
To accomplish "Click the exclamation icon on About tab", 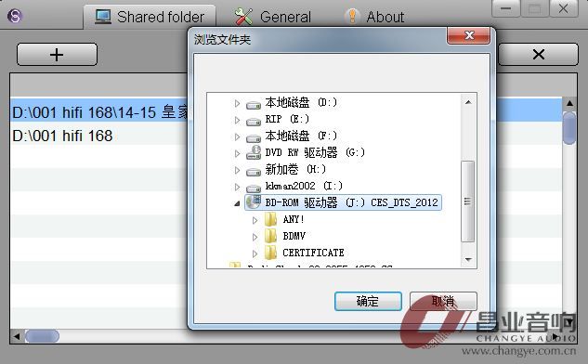I will tap(352, 17).
